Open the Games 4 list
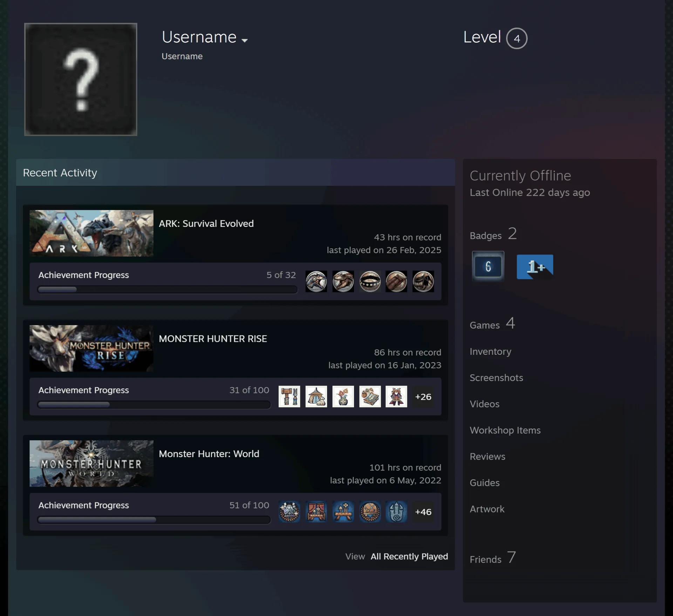 (492, 323)
